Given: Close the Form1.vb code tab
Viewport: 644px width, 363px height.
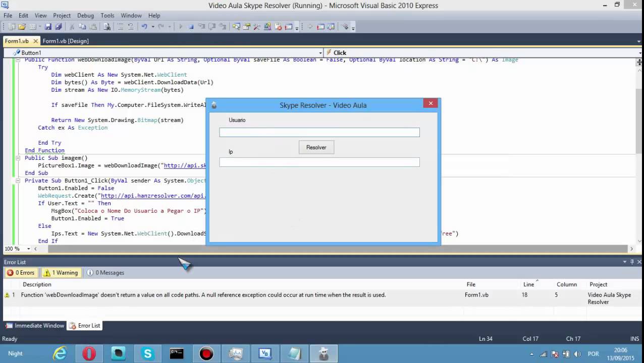Looking at the screenshot, I should [35, 41].
